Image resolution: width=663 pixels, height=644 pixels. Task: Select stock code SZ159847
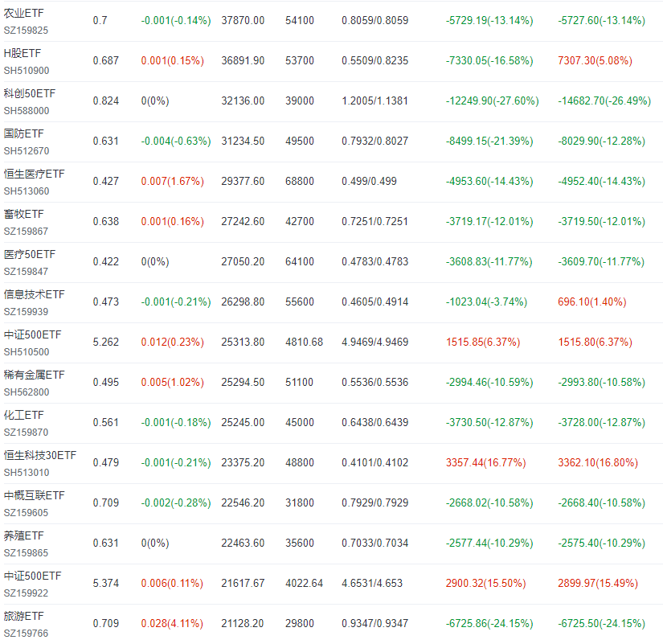[x=26, y=272]
